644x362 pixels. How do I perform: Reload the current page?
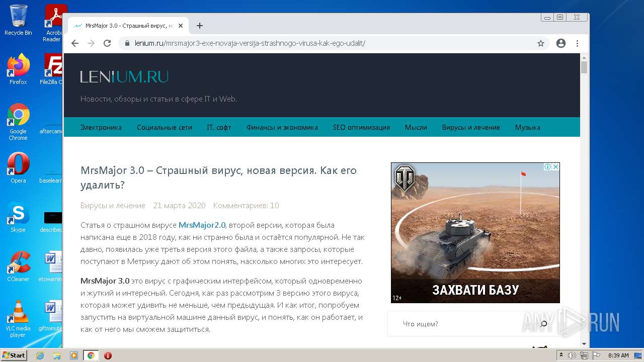click(107, 43)
